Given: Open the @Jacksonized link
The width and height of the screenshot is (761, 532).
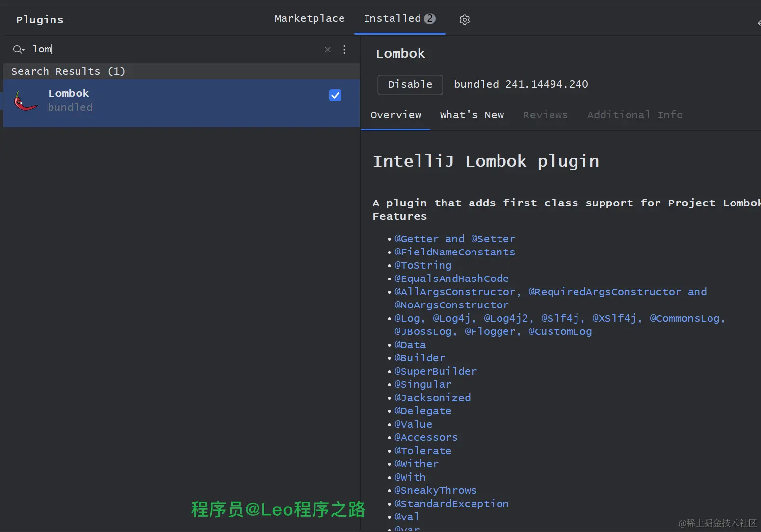Looking at the screenshot, I should point(433,398).
